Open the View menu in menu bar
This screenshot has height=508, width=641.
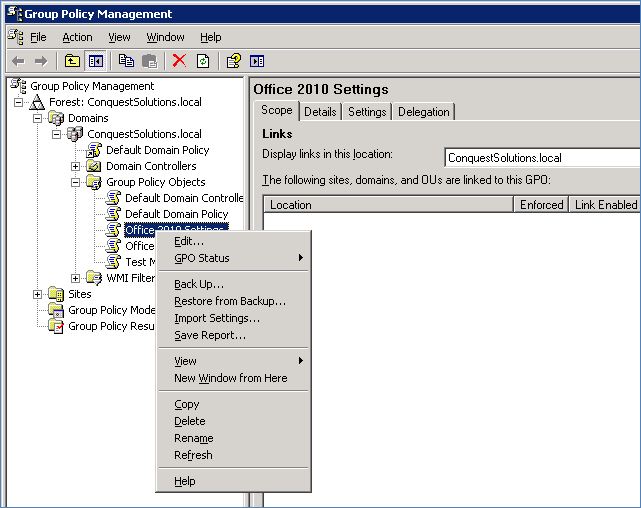[119, 37]
